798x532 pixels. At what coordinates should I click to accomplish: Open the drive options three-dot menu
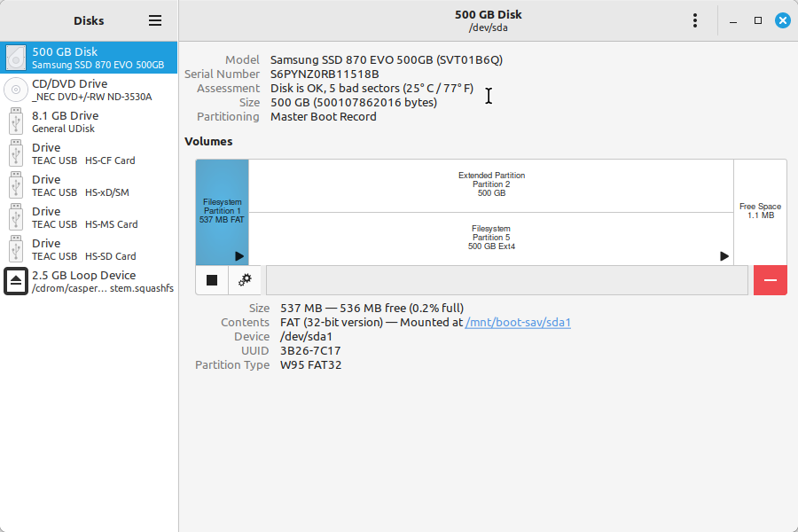click(695, 20)
